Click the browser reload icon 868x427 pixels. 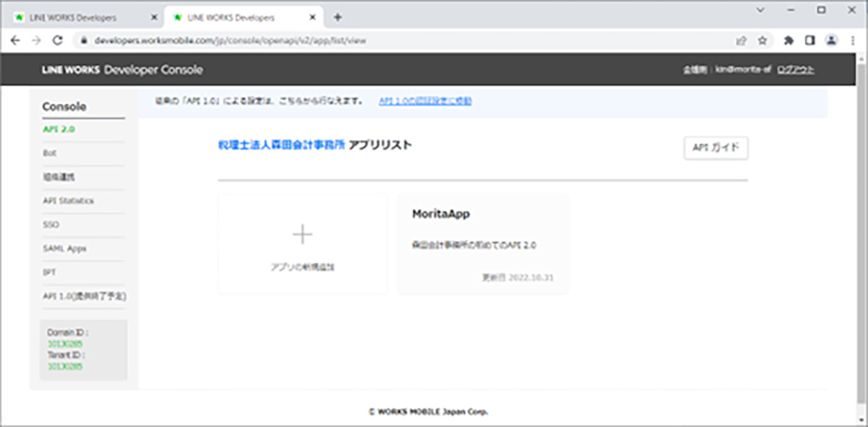pyautogui.click(x=57, y=41)
